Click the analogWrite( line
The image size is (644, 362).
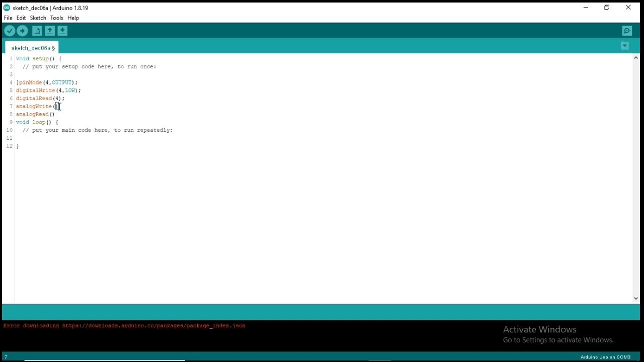coord(37,107)
